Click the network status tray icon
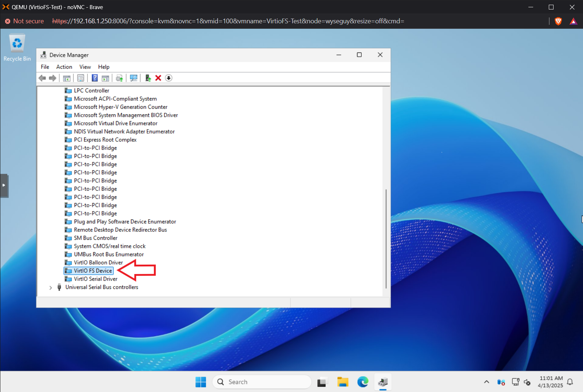The width and height of the screenshot is (583, 392). (x=515, y=382)
